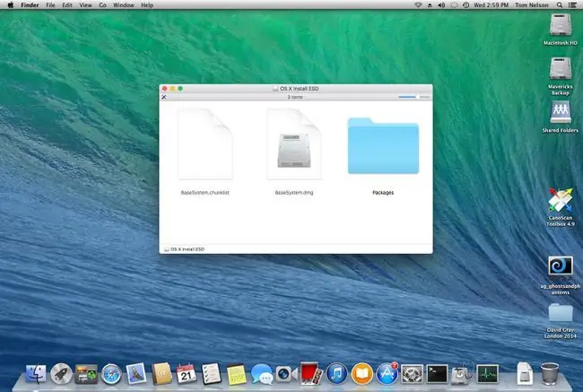Screen dimensions: 583x392
Task: Click the eject icon in menu bar
Action: click(x=430, y=5)
